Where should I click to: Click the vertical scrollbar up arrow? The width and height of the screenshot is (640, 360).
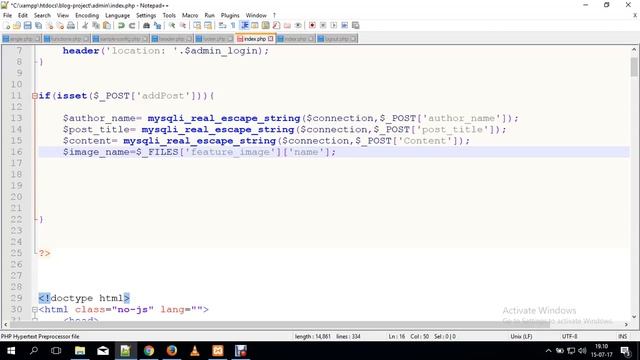click(x=634, y=50)
